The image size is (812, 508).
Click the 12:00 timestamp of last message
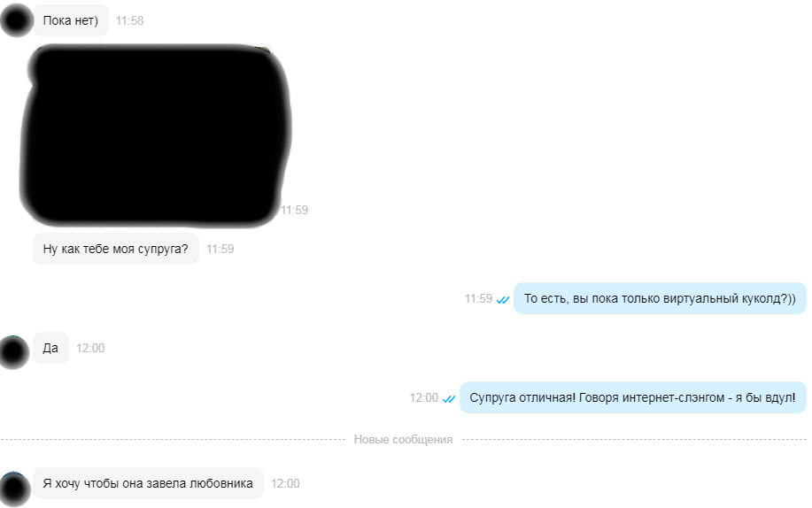point(285,483)
